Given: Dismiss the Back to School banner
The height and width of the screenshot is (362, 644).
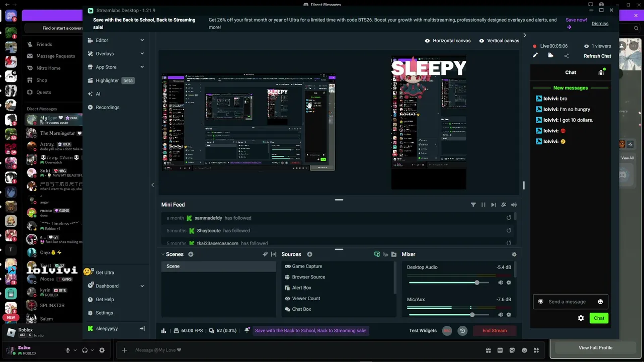Looking at the screenshot, I should pos(600,24).
